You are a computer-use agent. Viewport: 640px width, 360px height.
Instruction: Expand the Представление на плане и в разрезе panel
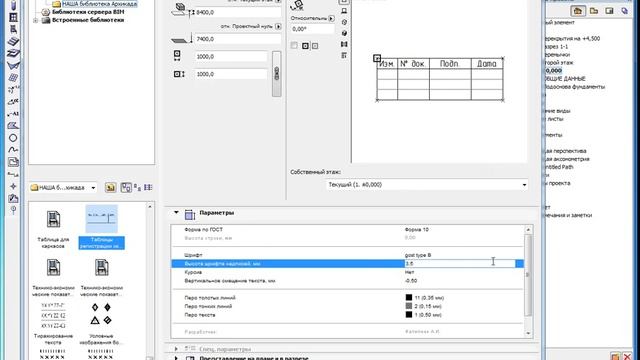point(176,358)
